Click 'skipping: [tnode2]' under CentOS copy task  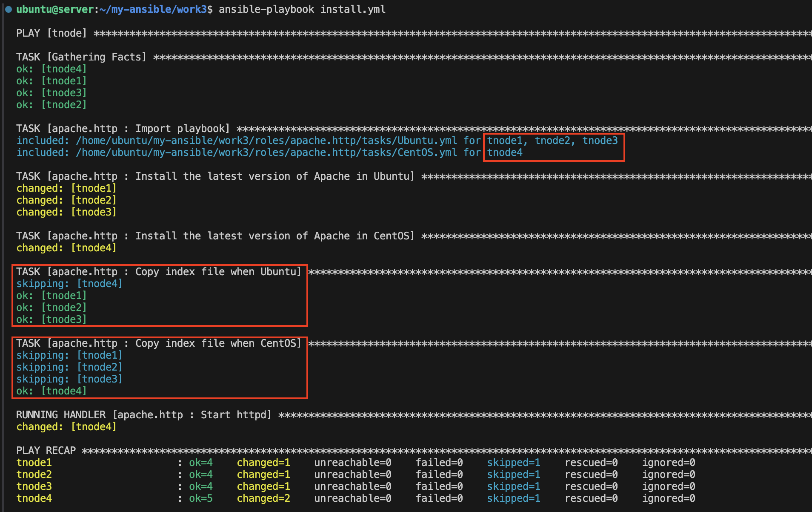coord(69,367)
